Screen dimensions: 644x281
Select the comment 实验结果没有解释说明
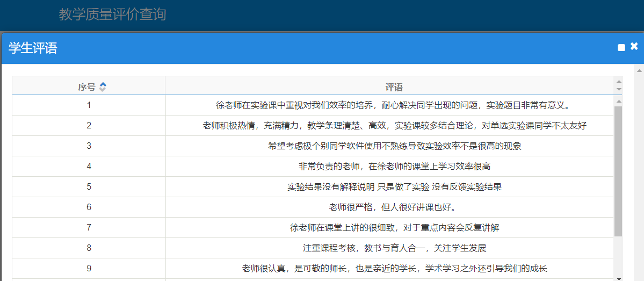(x=394, y=187)
